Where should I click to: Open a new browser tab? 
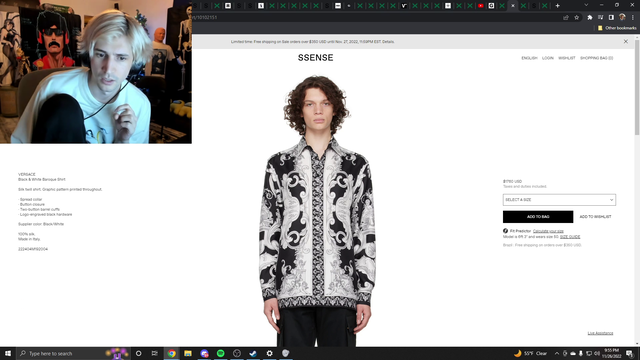click(x=558, y=6)
